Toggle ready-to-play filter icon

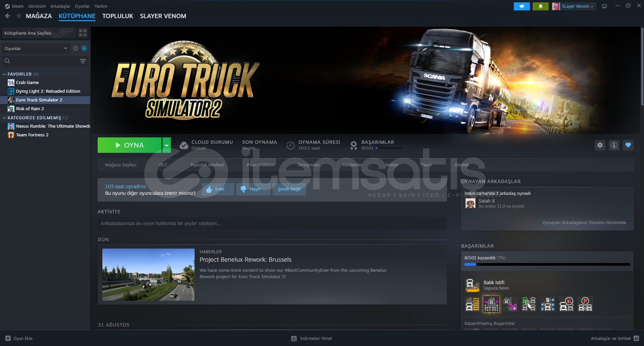coord(84,48)
